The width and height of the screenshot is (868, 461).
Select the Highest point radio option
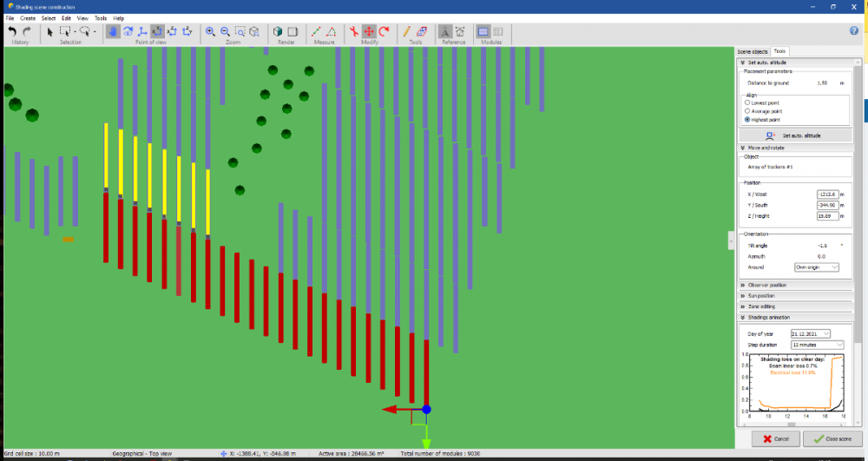click(x=748, y=120)
